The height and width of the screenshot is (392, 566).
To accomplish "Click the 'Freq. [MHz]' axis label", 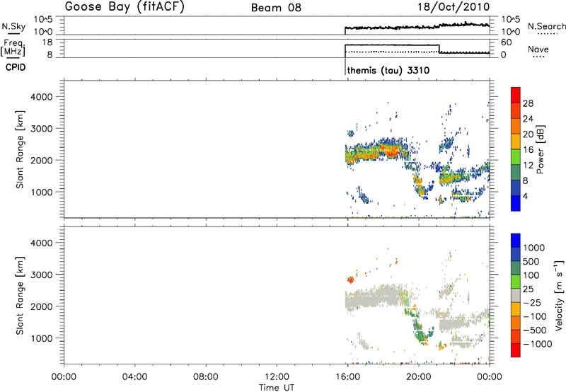I will point(13,47).
